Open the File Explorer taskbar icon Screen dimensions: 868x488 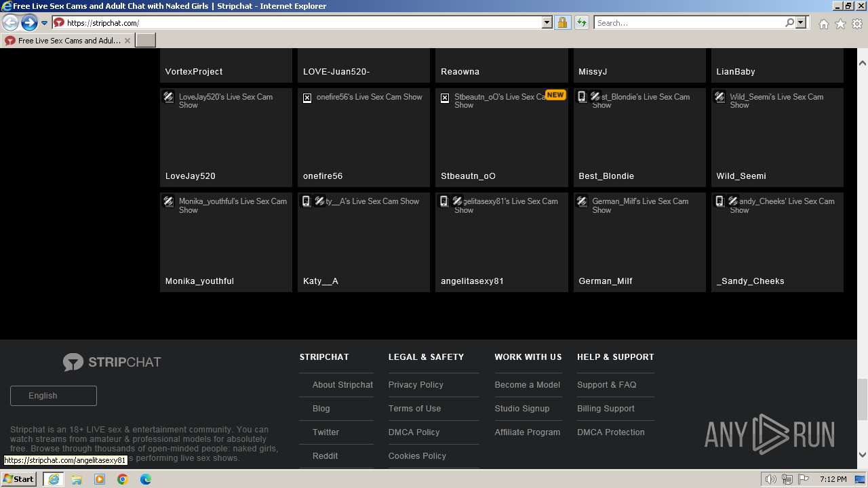coord(77,479)
